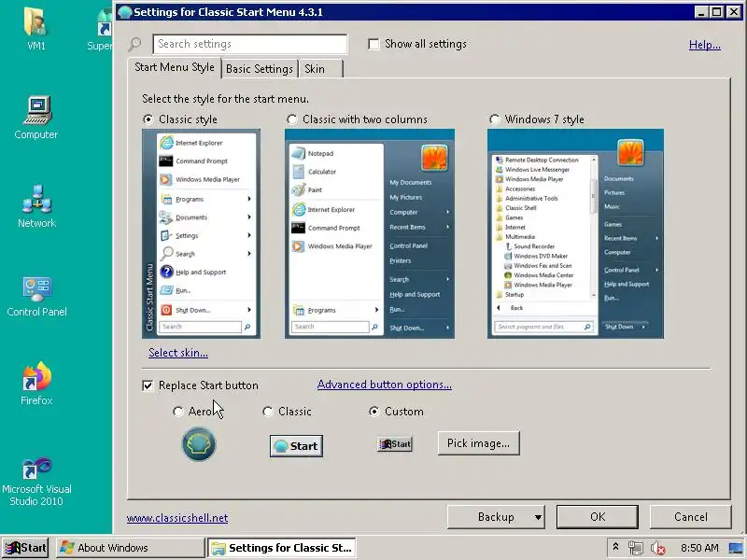Click the 8:50 AM taskbar clock
Screen dimensions: 747x560
pos(699,548)
